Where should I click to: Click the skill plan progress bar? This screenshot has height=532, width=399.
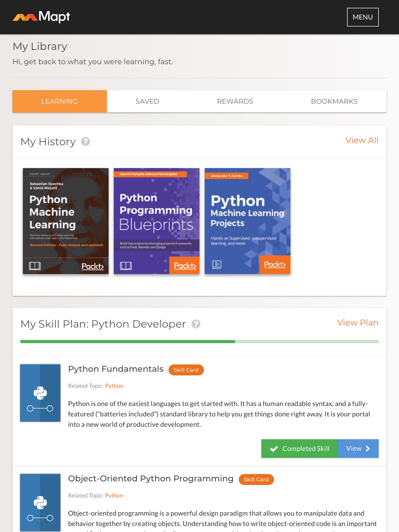click(x=199, y=342)
